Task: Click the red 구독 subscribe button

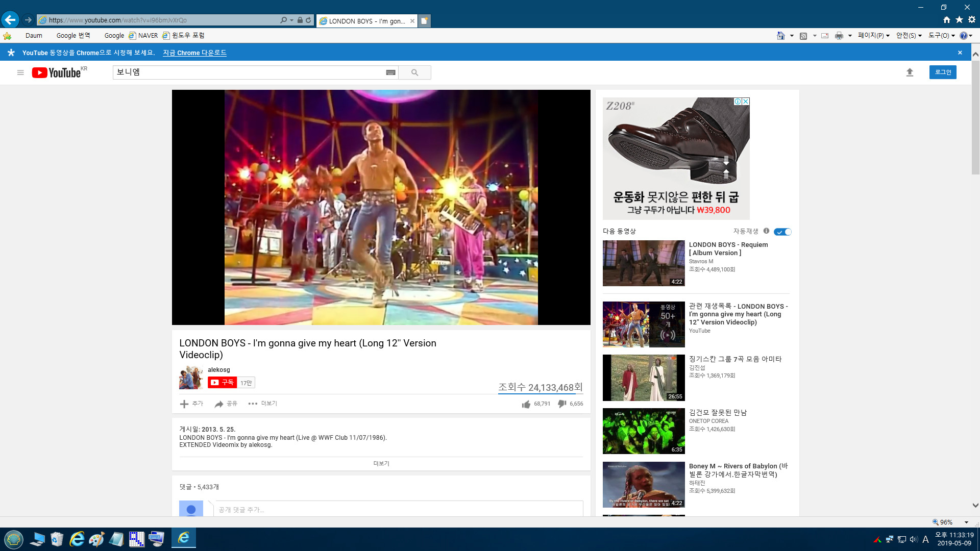Action: [x=222, y=383]
